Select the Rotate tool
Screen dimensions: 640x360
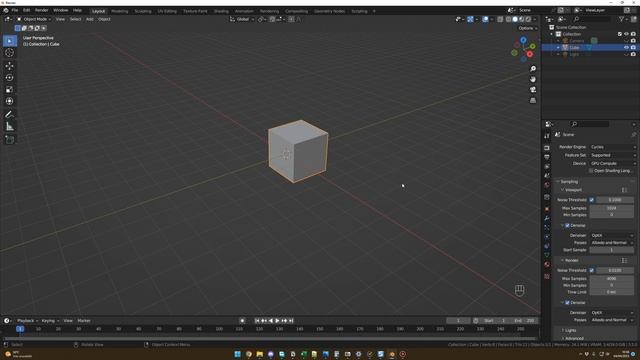[x=10, y=78]
